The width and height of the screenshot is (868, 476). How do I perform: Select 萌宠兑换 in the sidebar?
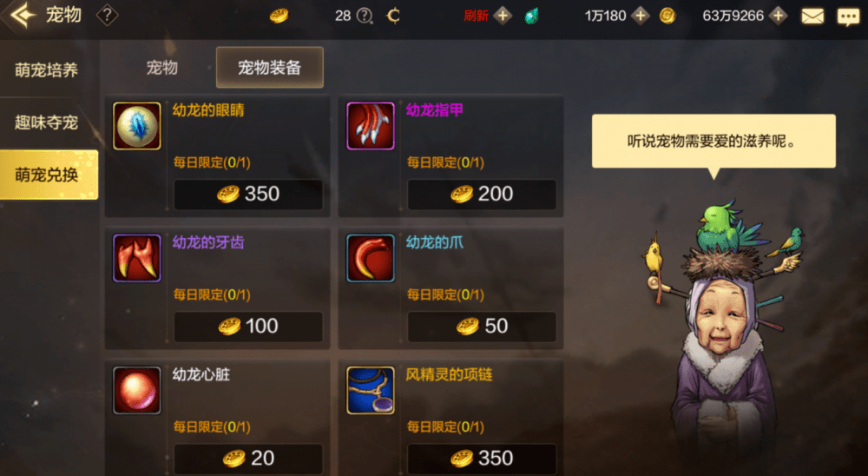49,175
